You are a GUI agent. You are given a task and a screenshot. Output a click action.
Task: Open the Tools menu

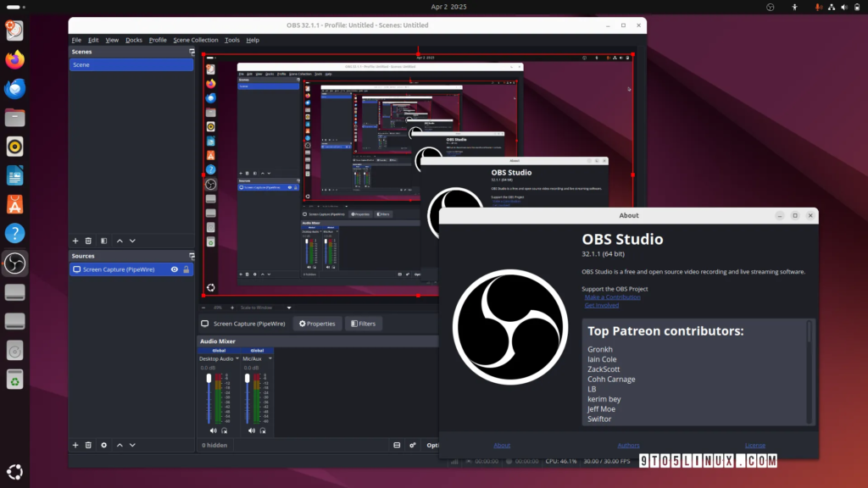(x=232, y=40)
